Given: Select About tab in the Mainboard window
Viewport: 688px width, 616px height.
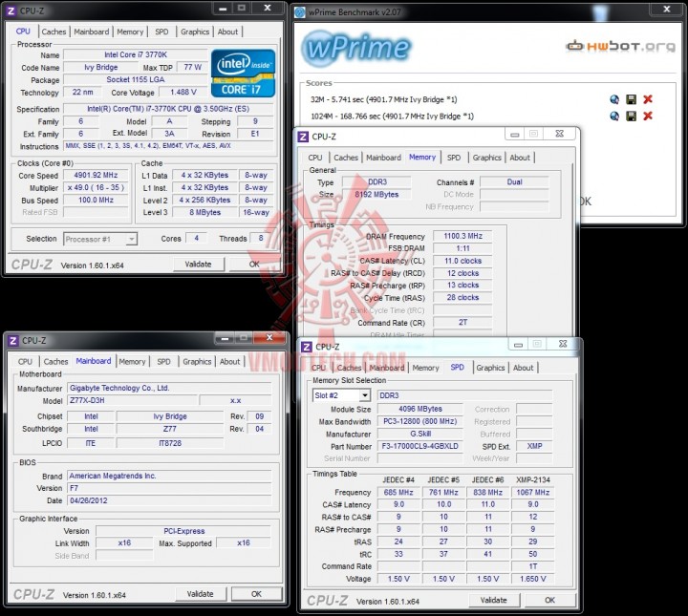Looking at the screenshot, I should tap(230, 362).
